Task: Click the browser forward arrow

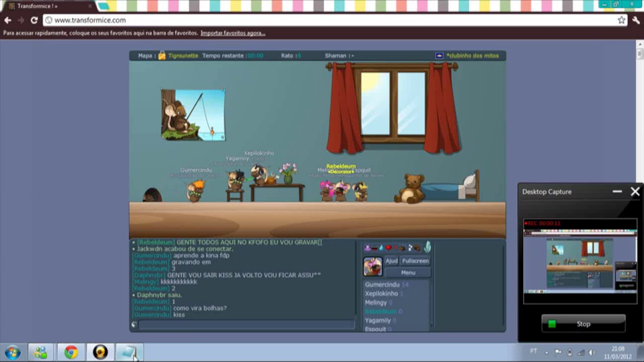Action: tap(21, 20)
